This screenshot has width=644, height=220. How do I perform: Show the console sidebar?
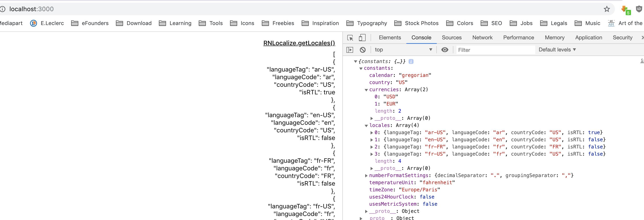[350, 50]
